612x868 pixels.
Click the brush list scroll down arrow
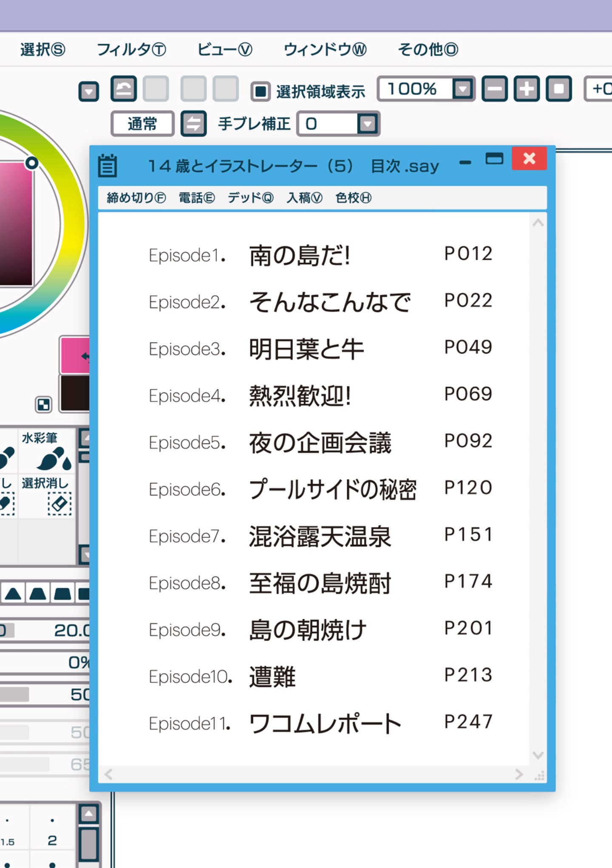point(85,554)
